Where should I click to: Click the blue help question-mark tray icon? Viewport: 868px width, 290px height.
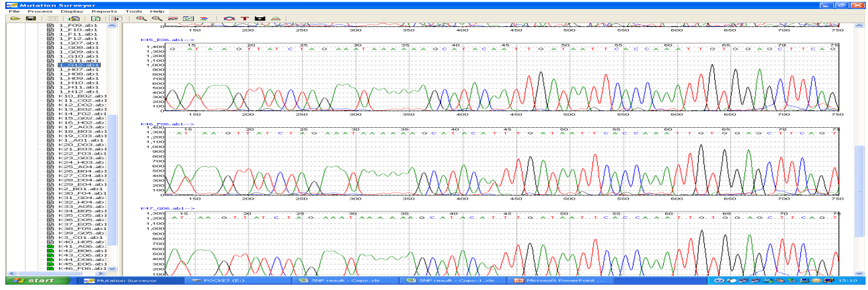click(720, 280)
